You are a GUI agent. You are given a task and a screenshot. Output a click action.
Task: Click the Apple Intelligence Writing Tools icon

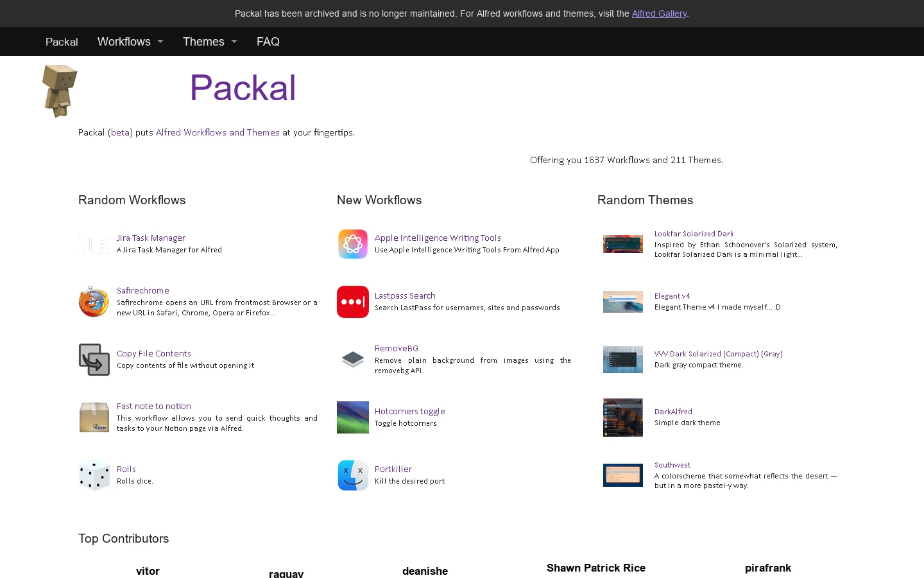click(x=353, y=244)
